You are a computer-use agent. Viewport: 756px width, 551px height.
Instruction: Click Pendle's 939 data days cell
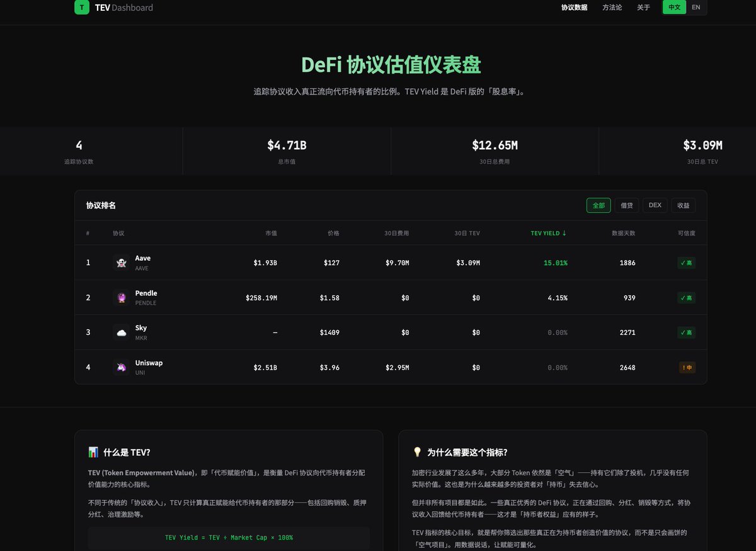[x=629, y=298]
